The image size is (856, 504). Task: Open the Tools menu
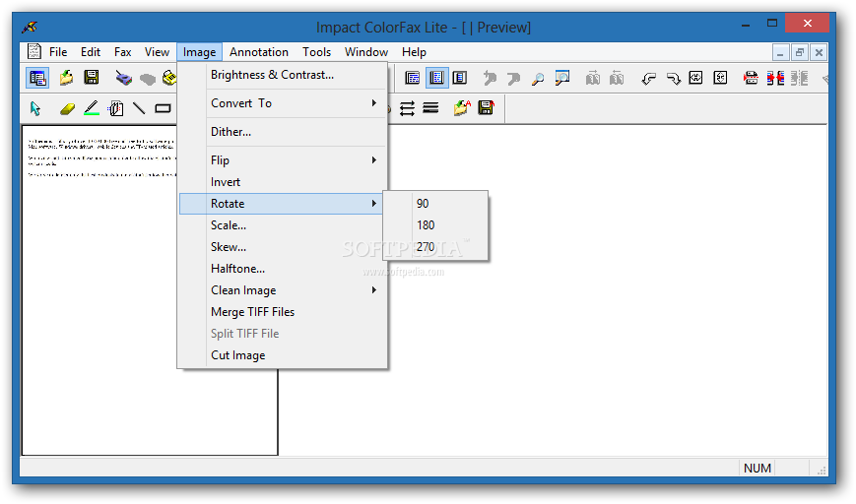(x=316, y=52)
